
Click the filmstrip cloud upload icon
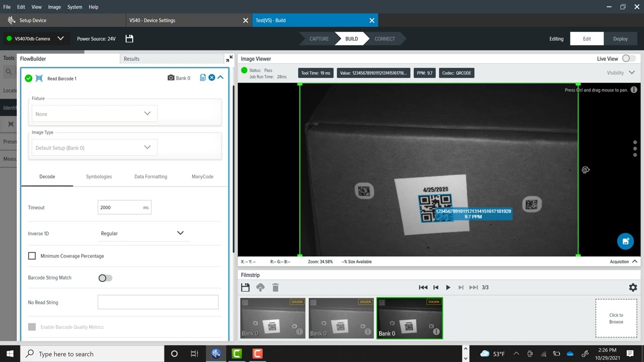pos(260,288)
